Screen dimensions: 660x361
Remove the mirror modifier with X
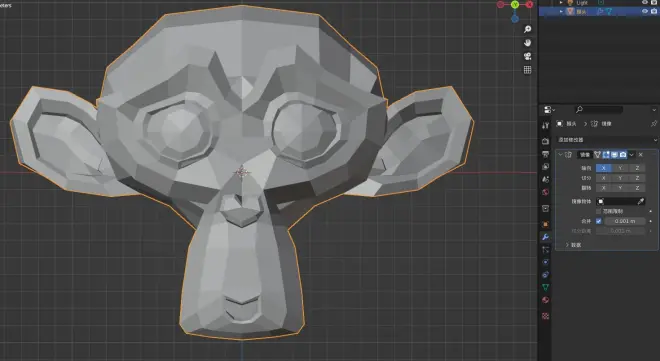641,155
